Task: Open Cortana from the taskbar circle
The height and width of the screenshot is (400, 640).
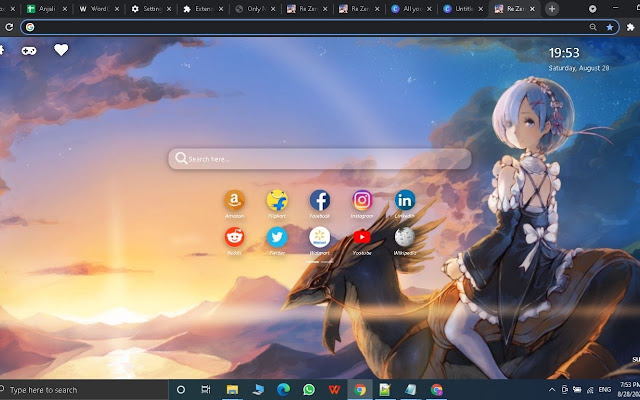Action: point(181,390)
